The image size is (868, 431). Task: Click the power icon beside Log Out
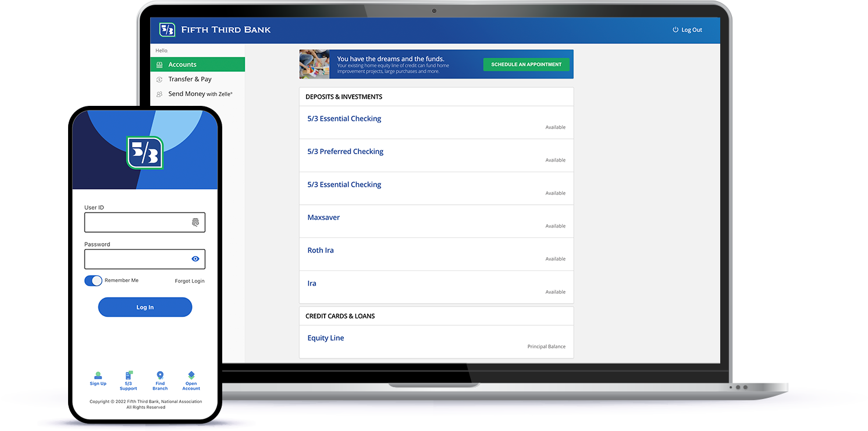(x=674, y=30)
